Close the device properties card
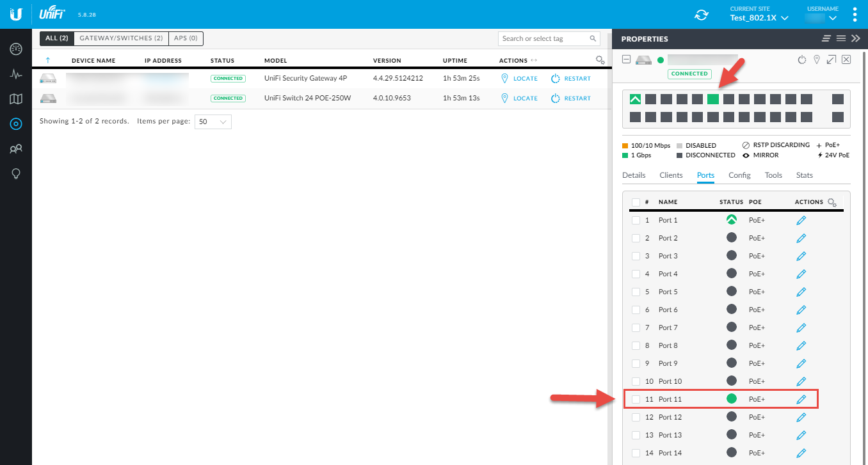Viewport: 868px width, 465px height. 846,59
